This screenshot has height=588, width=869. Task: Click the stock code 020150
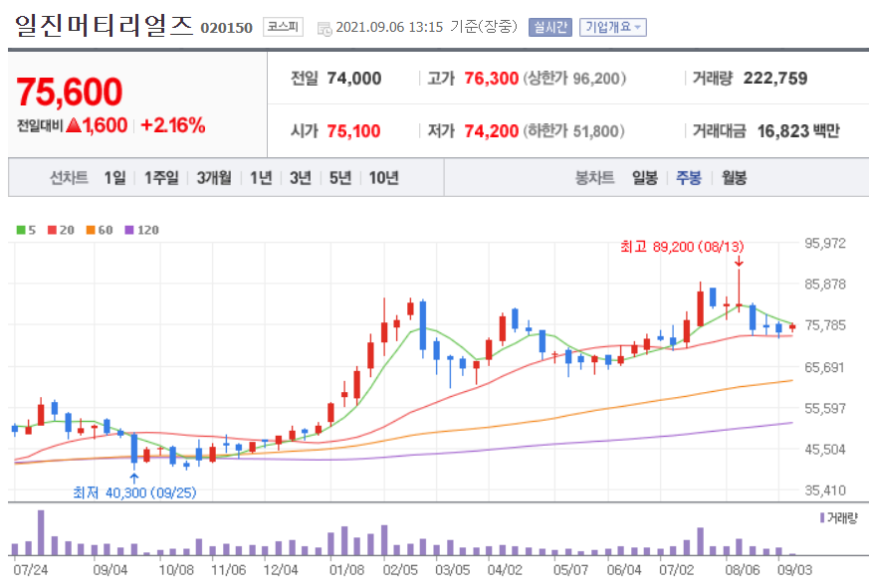[x=226, y=28]
